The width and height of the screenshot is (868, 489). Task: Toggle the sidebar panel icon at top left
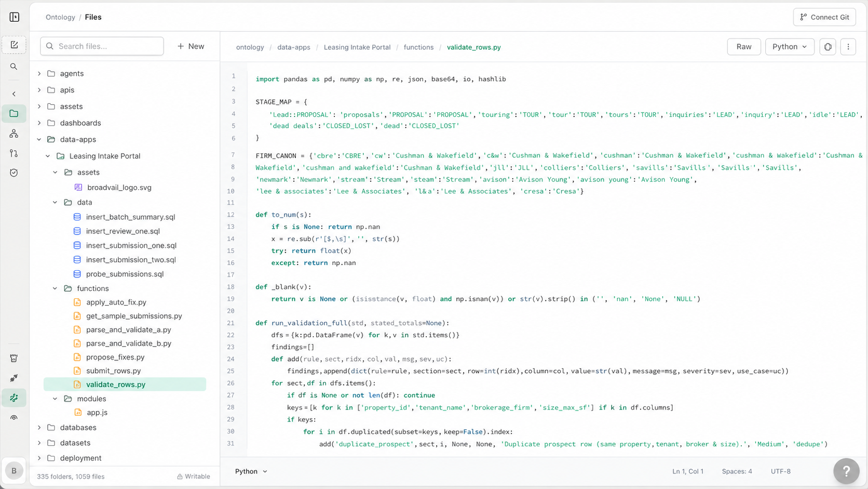15,17
